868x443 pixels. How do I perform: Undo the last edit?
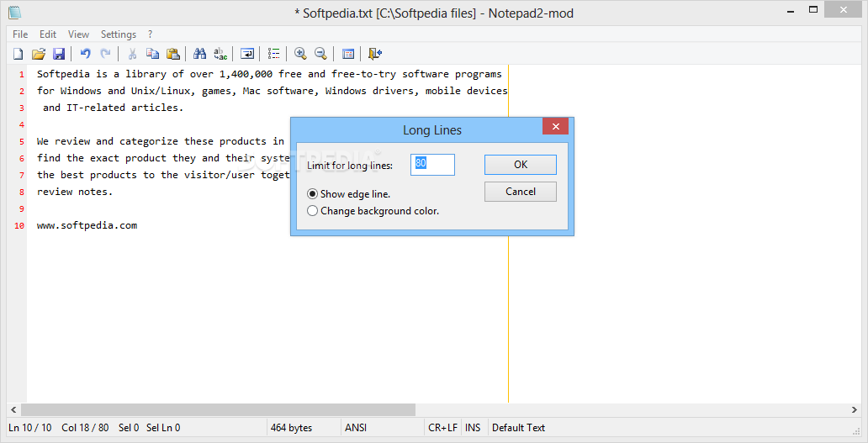pos(85,54)
